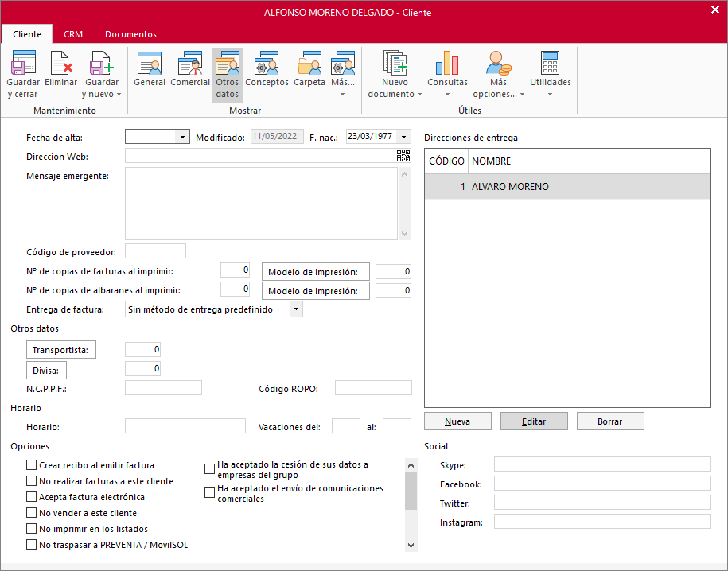Check envío de comunicaciones comerciales

[210, 492]
